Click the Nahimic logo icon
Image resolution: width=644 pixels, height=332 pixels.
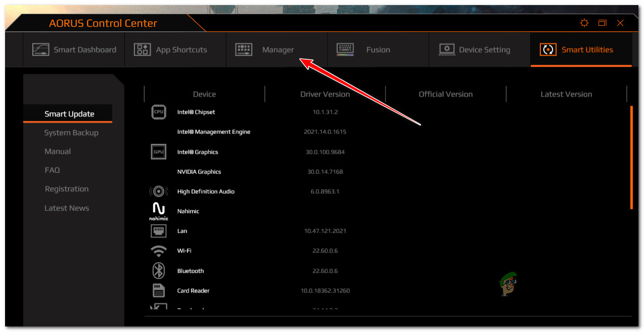pyautogui.click(x=159, y=212)
